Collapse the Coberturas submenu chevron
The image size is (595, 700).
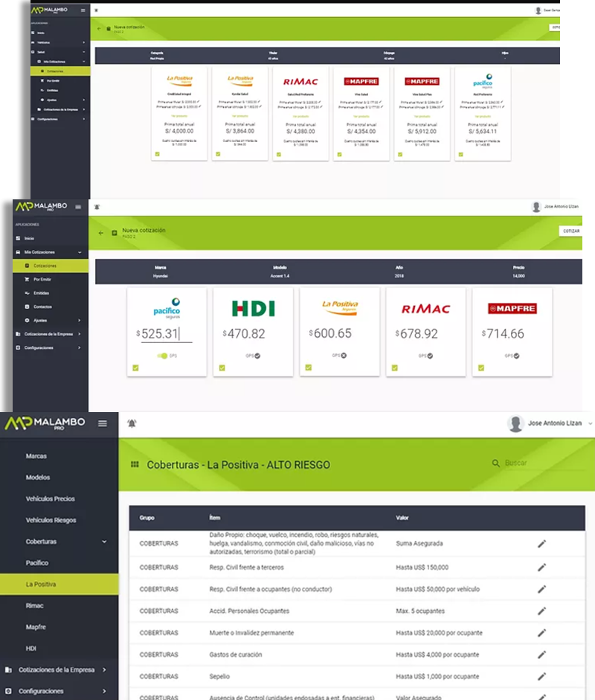(x=104, y=542)
